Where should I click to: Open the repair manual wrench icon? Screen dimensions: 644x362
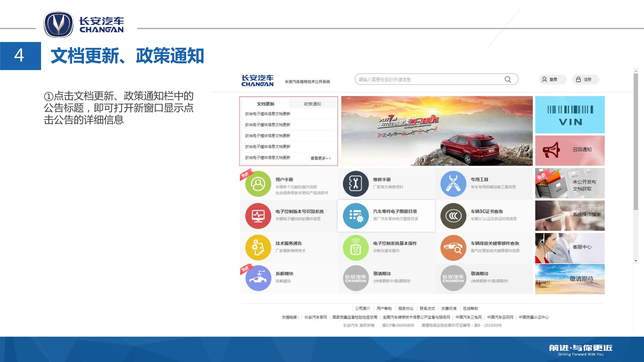tap(355, 184)
